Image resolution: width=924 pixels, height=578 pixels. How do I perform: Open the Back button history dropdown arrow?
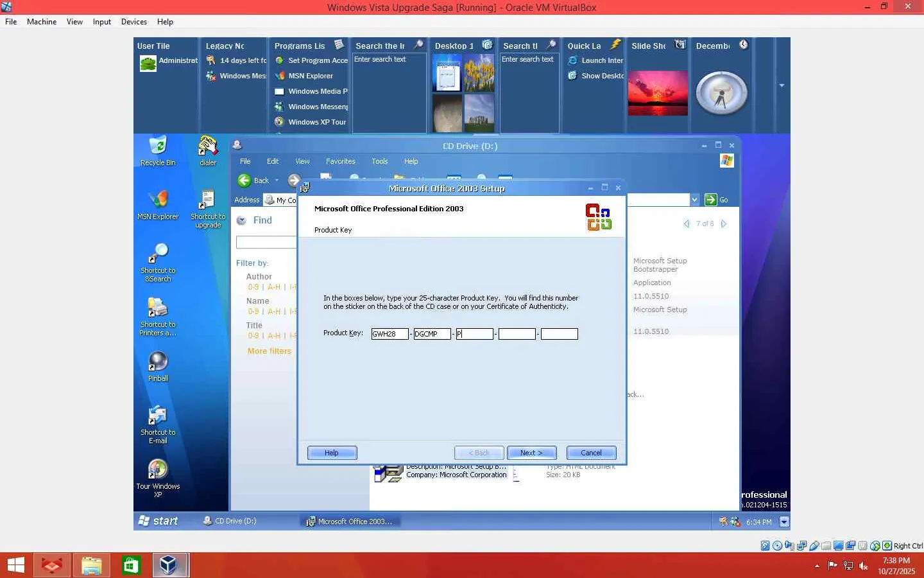(x=277, y=180)
